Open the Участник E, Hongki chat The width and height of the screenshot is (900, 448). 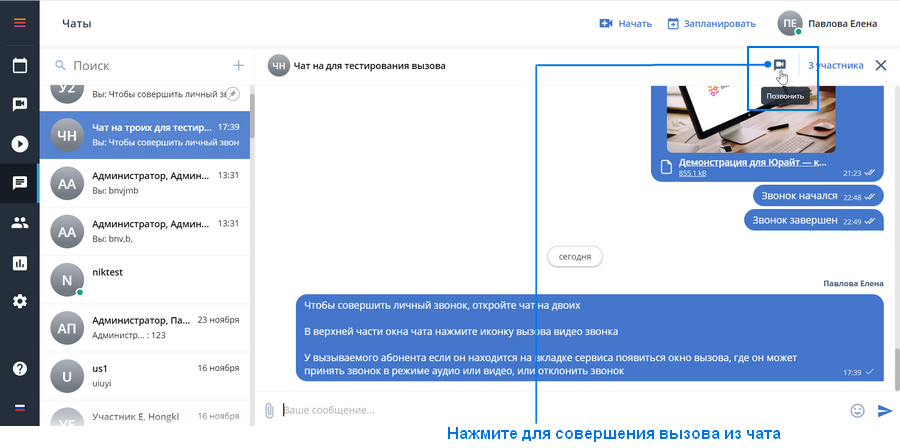(145, 413)
